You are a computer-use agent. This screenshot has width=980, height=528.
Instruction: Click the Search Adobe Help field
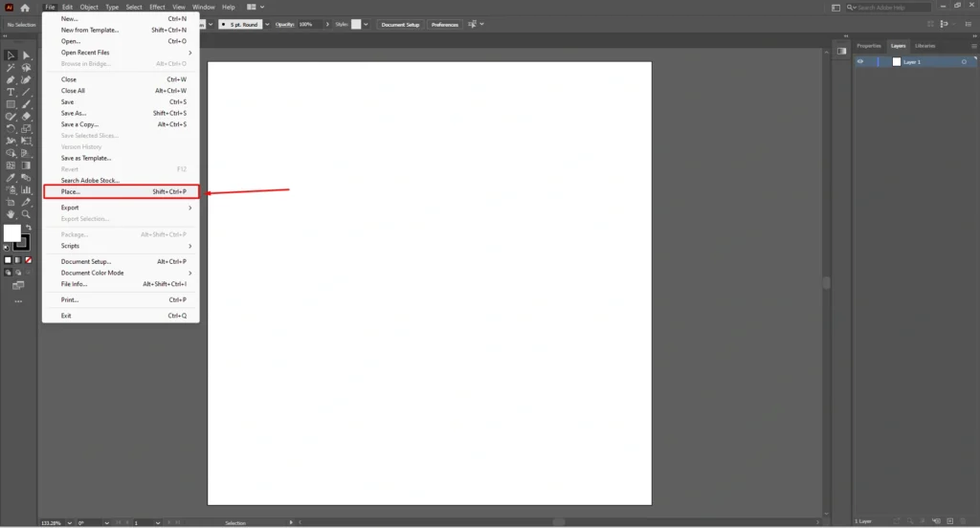pyautogui.click(x=889, y=8)
